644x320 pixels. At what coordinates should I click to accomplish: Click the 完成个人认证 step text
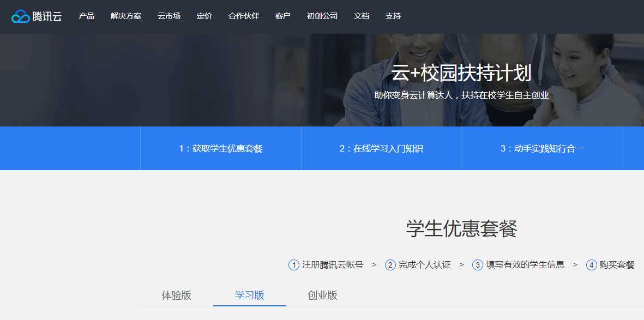pos(425,264)
